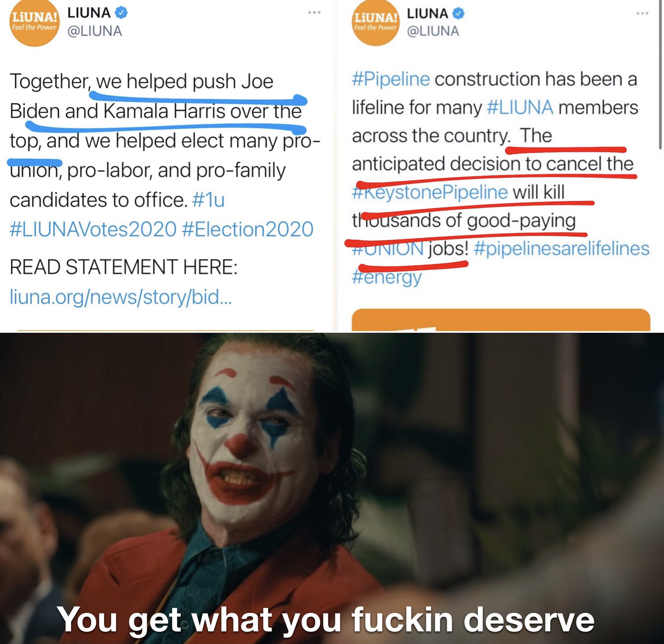Open the #Election2020 hashtag
This screenshot has height=644, width=664.
[248, 229]
